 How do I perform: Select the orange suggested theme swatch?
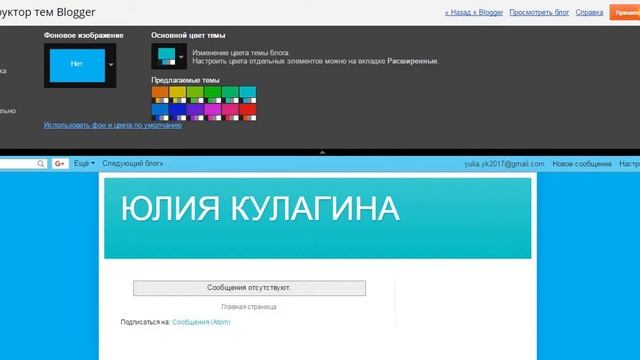click(x=160, y=94)
